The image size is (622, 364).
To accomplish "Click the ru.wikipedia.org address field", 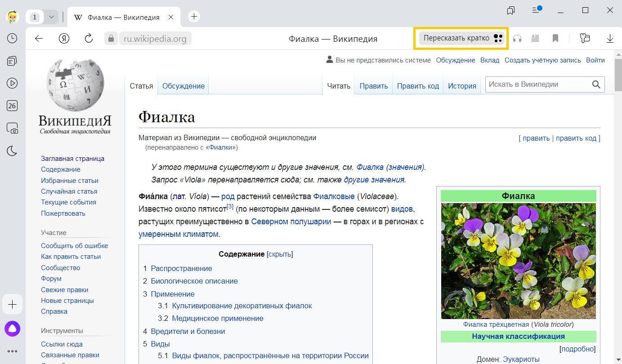I will tap(155, 38).
